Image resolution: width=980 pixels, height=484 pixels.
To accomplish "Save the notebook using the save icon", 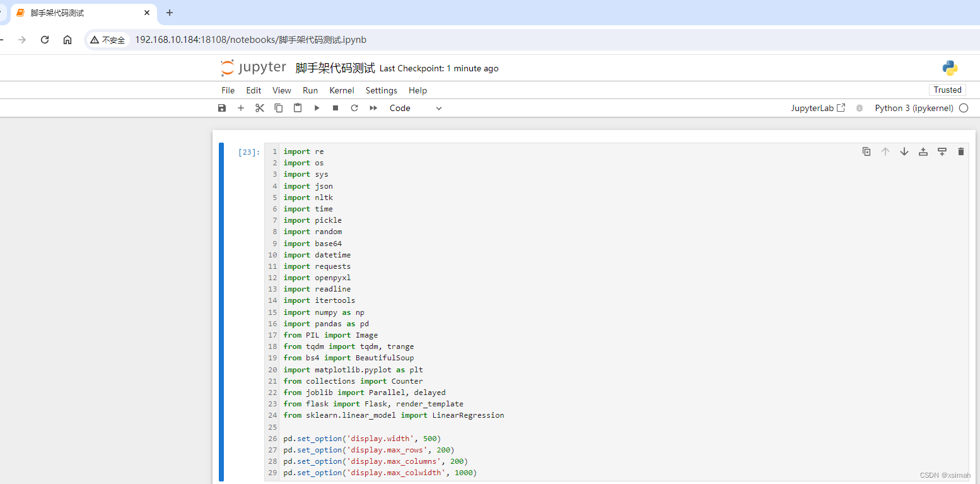I will [x=222, y=108].
